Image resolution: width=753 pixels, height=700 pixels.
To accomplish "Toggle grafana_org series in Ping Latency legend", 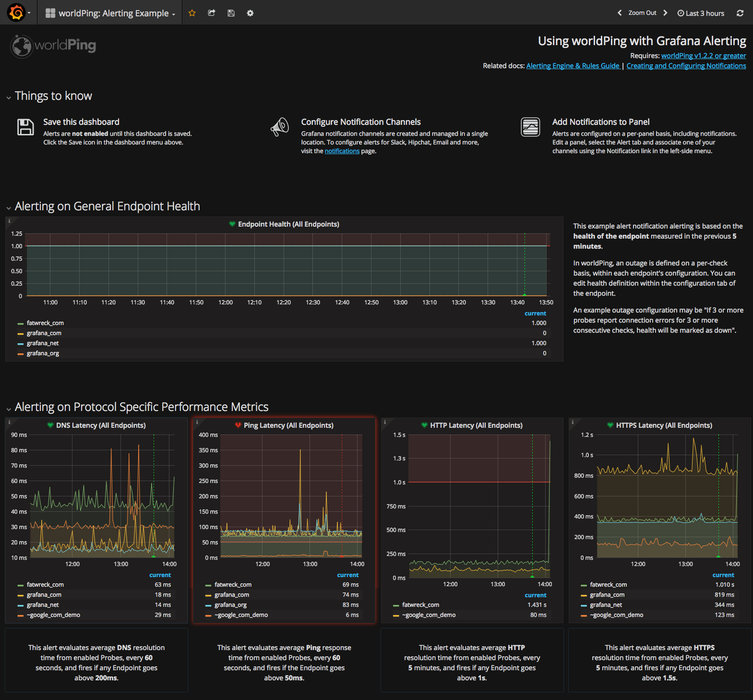I will click(x=230, y=605).
